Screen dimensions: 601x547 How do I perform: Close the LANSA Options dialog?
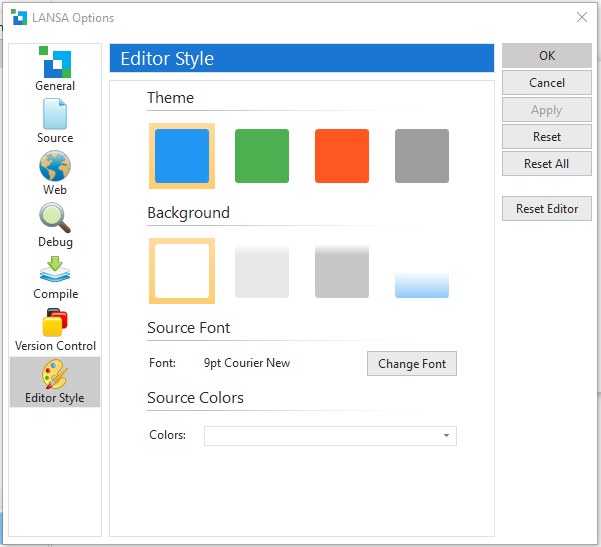coord(582,17)
